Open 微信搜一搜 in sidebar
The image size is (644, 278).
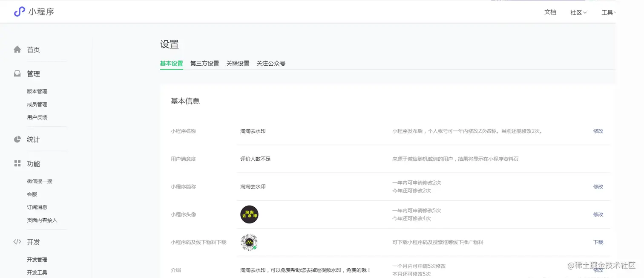point(40,181)
